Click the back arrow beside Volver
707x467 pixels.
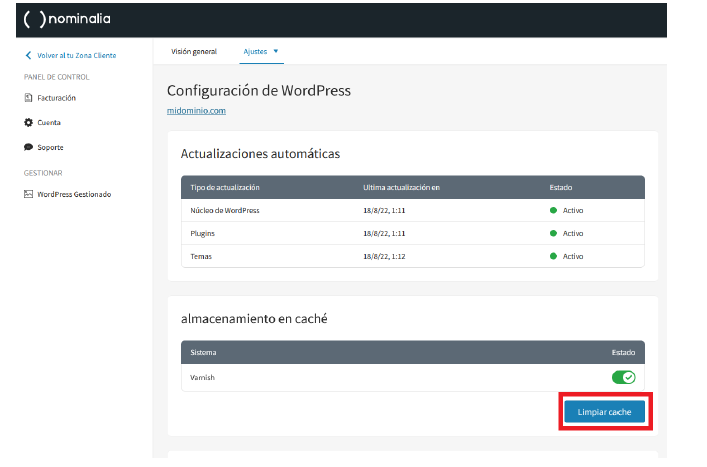coord(28,56)
